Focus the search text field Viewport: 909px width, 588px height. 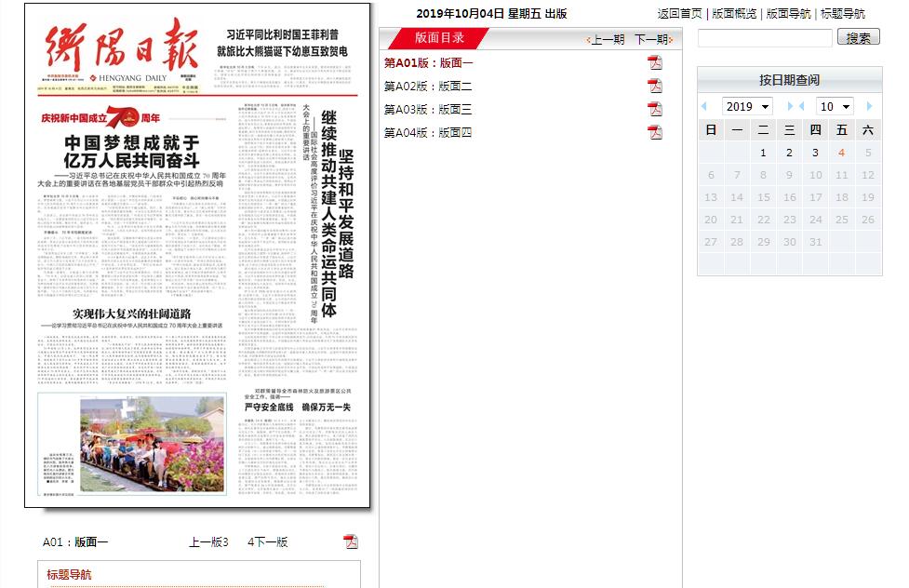tap(765, 38)
